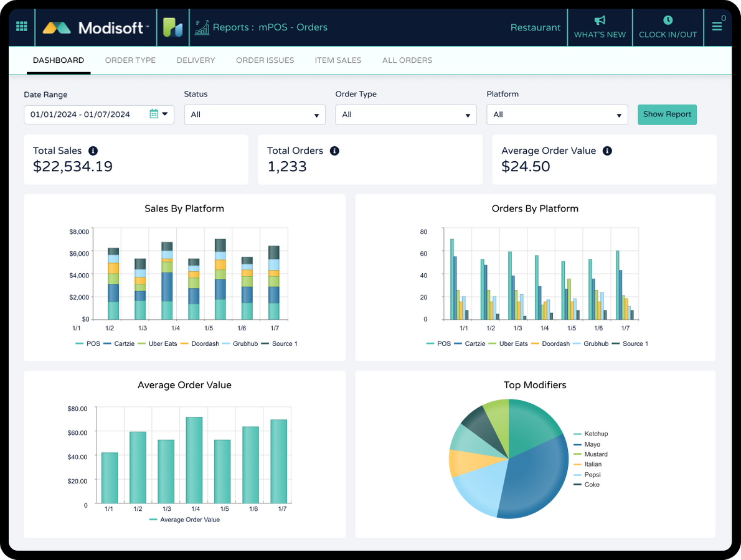The width and height of the screenshot is (741, 560).
Task: Open the All Orders tab
Action: point(407,60)
